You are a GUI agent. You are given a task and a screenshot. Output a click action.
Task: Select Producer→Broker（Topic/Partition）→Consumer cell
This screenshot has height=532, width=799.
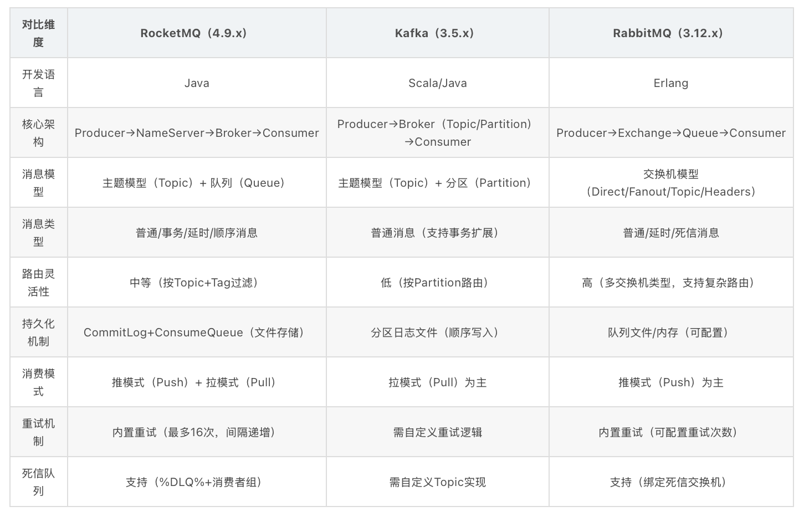tap(438, 132)
